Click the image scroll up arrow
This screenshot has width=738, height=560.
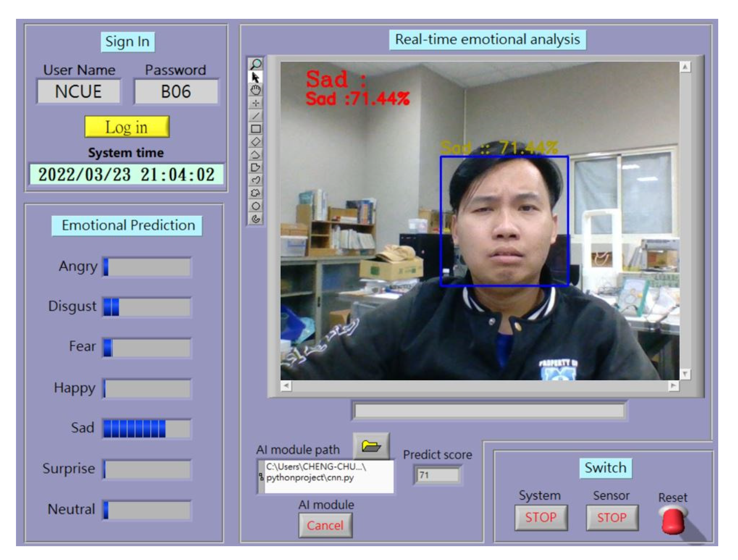coord(685,67)
